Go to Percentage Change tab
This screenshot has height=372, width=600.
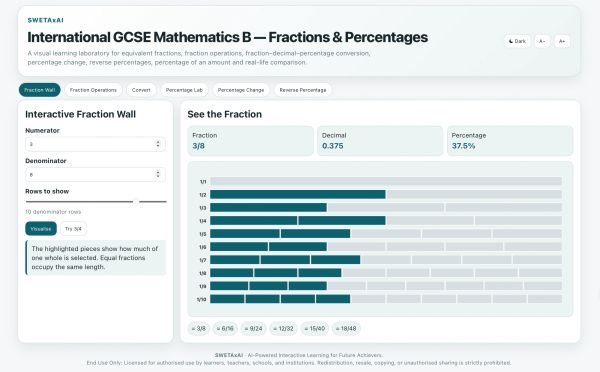(241, 90)
